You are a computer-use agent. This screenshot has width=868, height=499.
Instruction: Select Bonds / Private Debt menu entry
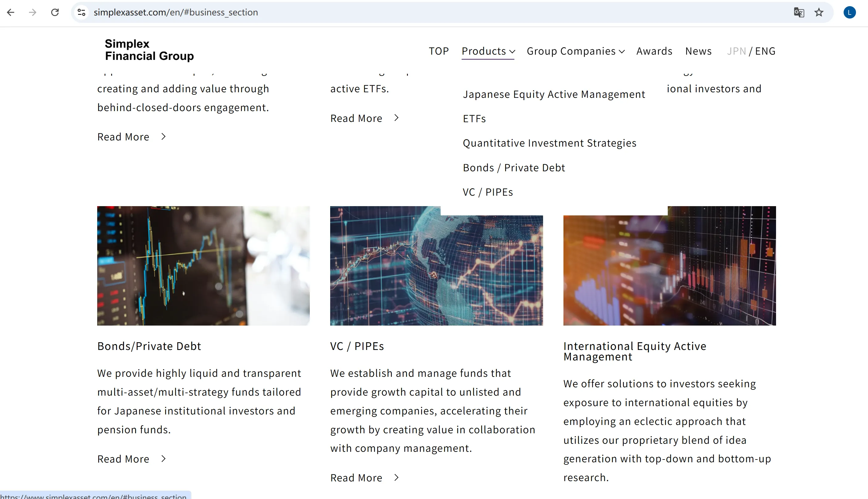point(514,168)
